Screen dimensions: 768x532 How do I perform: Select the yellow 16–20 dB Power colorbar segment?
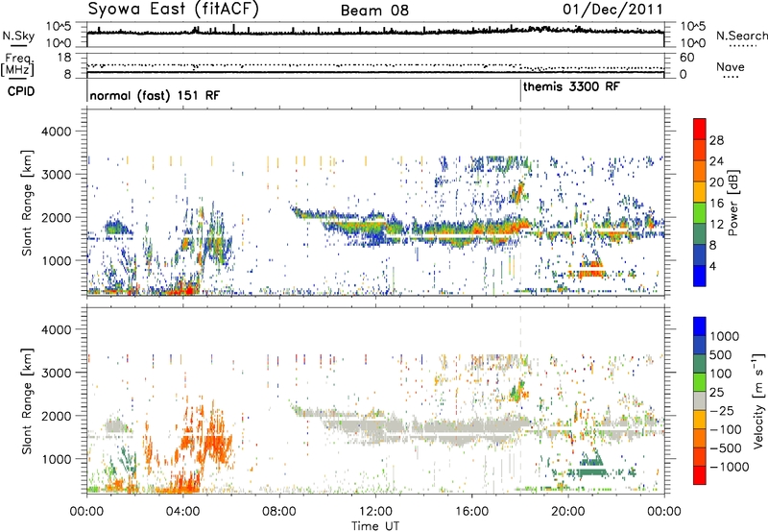click(x=700, y=192)
